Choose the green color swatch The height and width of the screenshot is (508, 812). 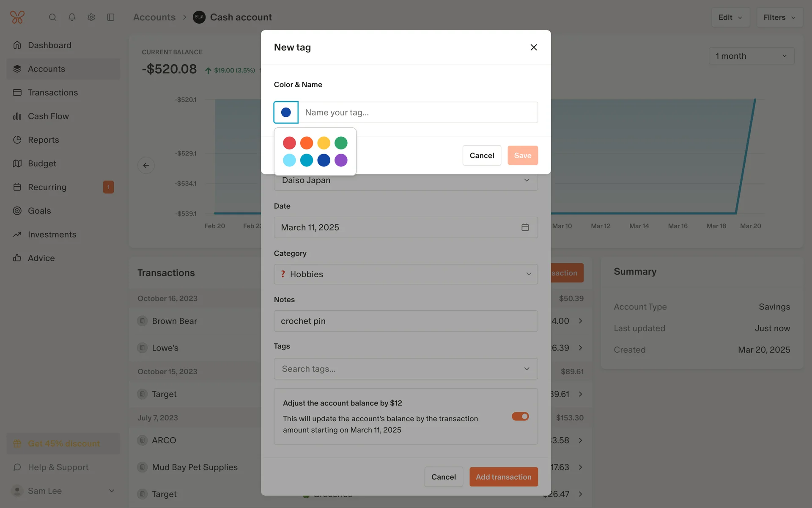(341, 143)
